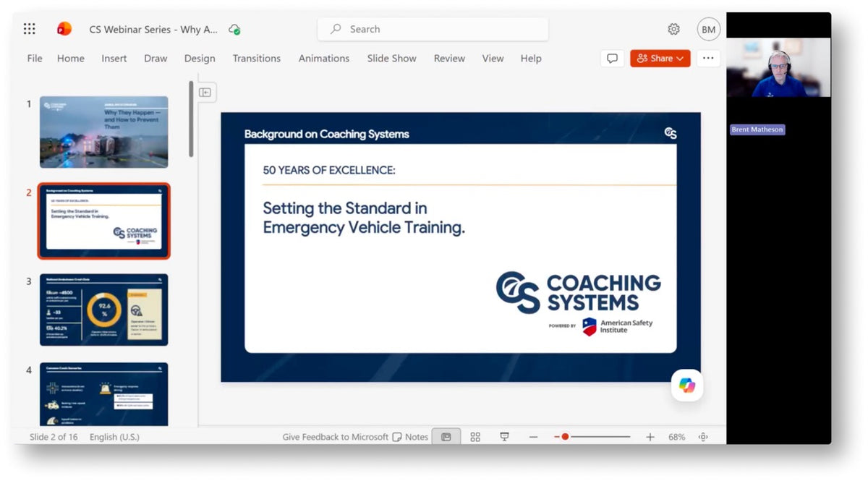
Task: Select slide 1 thumbnail
Action: (103, 132)
